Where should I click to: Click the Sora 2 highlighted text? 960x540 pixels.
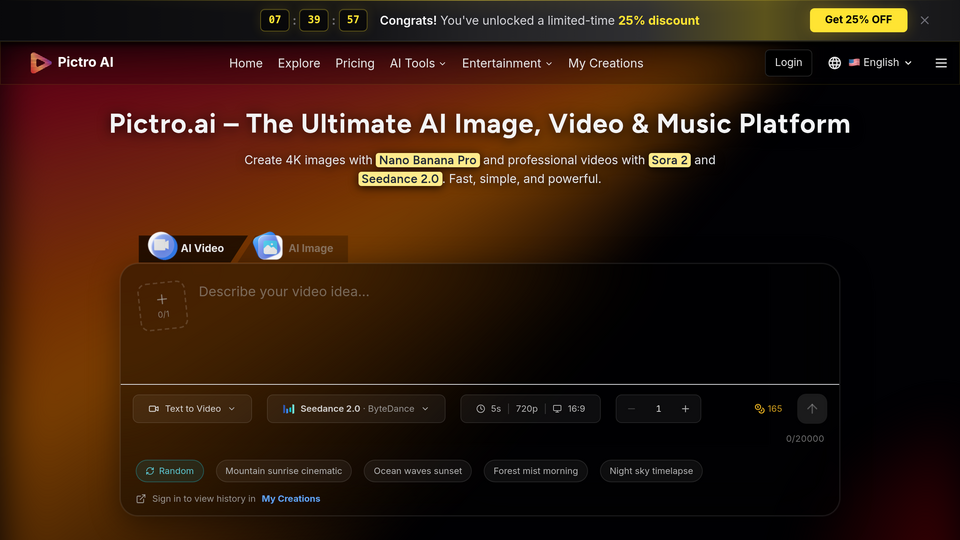tap(669, 160)
